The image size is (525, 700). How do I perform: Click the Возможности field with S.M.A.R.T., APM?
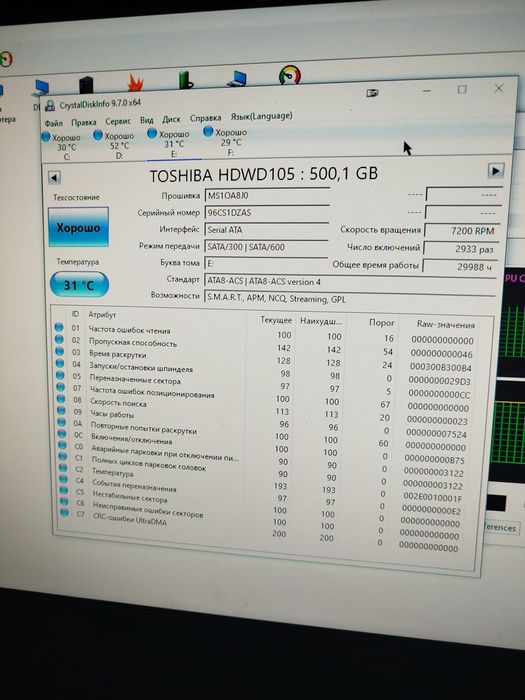(x=350, y=298)
